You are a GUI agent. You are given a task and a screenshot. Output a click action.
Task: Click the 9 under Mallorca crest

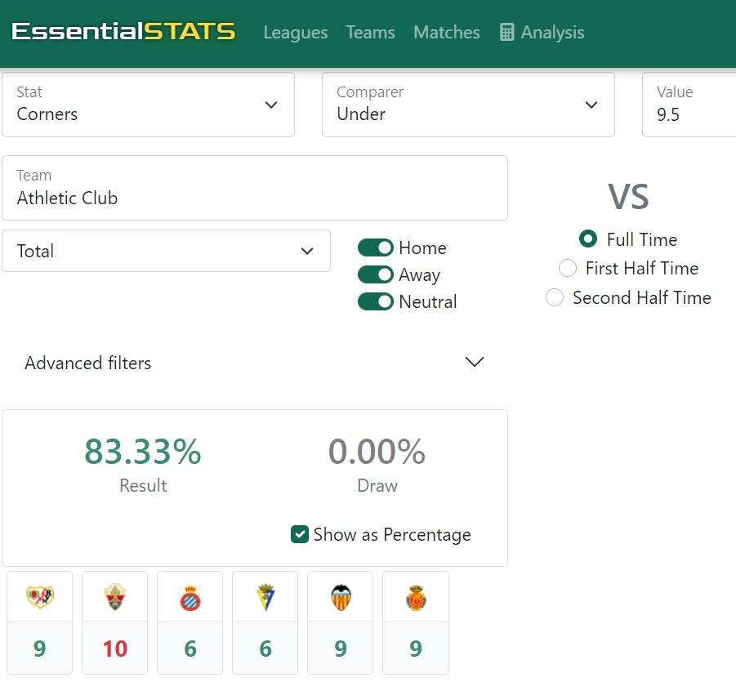click(x=416, y=649)
